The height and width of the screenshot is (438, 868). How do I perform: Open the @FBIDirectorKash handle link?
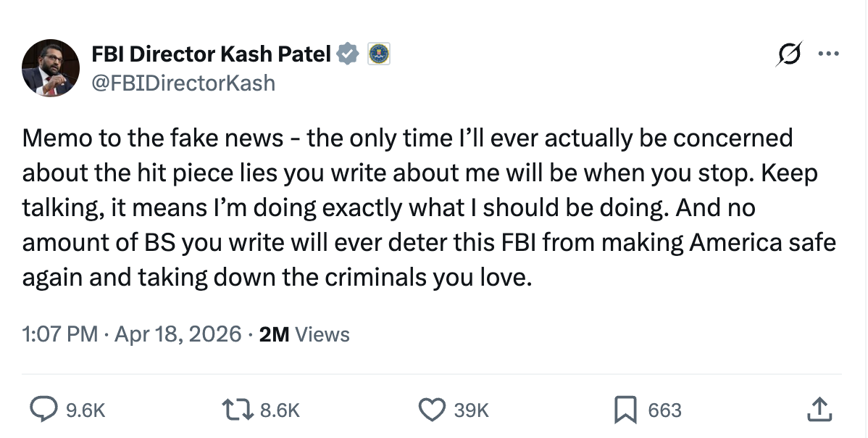(183, 83)
